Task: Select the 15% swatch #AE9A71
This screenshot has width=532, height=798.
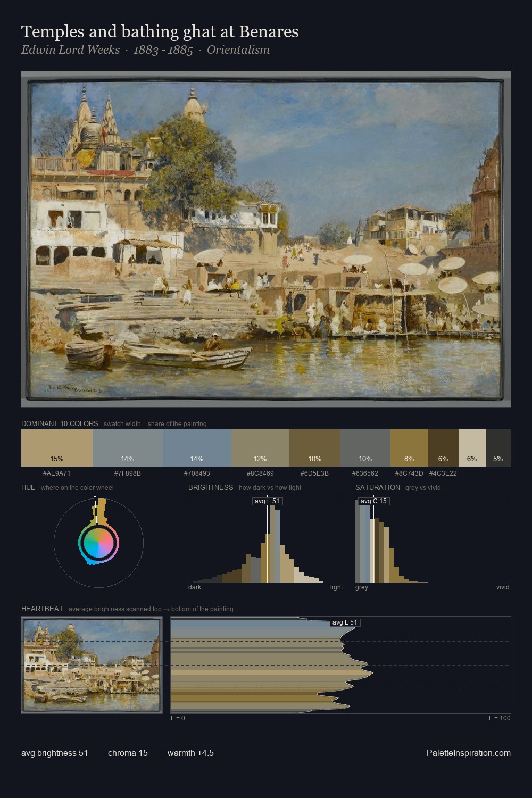Action: [57, 447]
